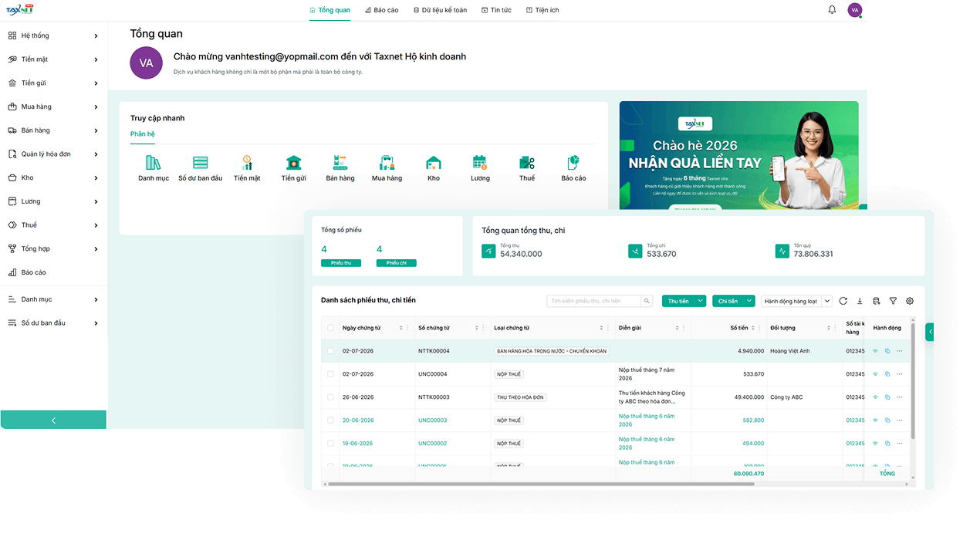Open the Tiện ích top menu
980x537 pixels.
point(542,10)
